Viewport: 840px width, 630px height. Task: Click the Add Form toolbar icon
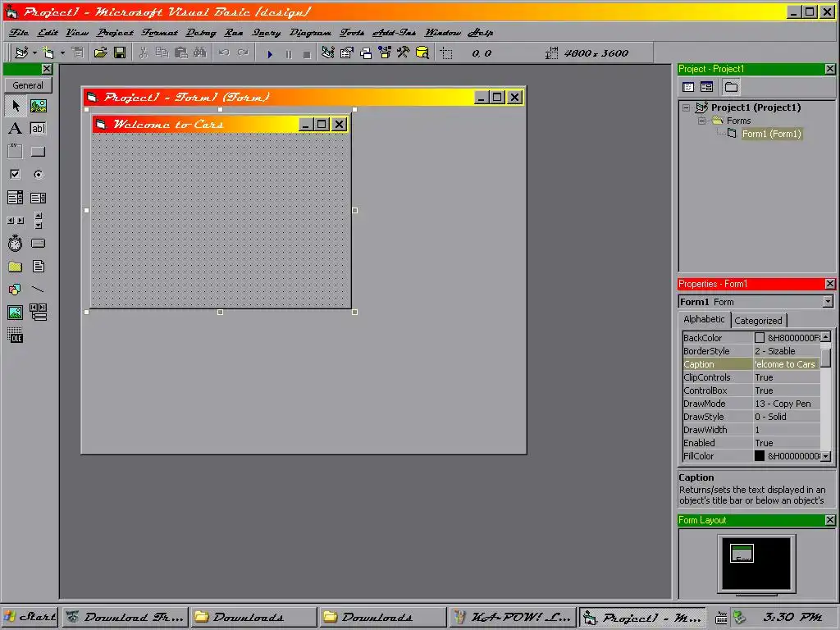(x=48, y=52)
